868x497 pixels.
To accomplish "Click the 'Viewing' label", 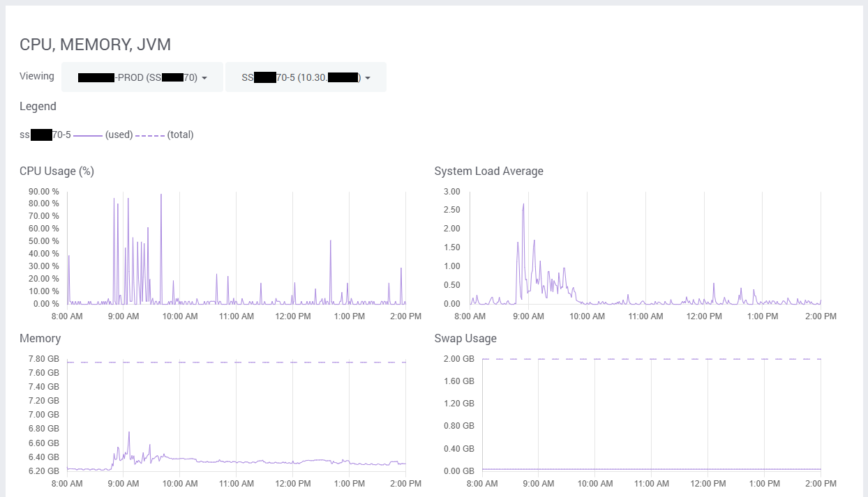I will tap(36, 76).
